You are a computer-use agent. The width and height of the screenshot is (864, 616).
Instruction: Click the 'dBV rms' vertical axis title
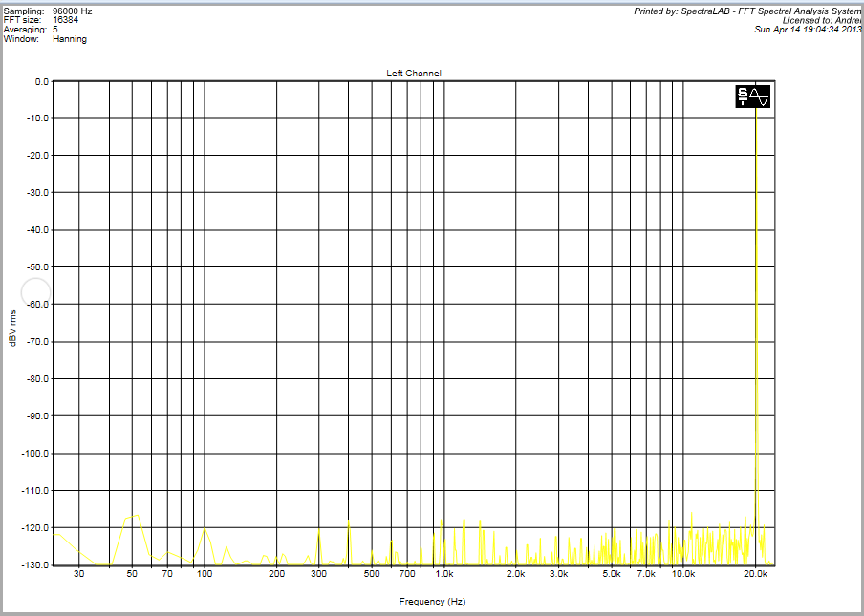coord(12,329)
